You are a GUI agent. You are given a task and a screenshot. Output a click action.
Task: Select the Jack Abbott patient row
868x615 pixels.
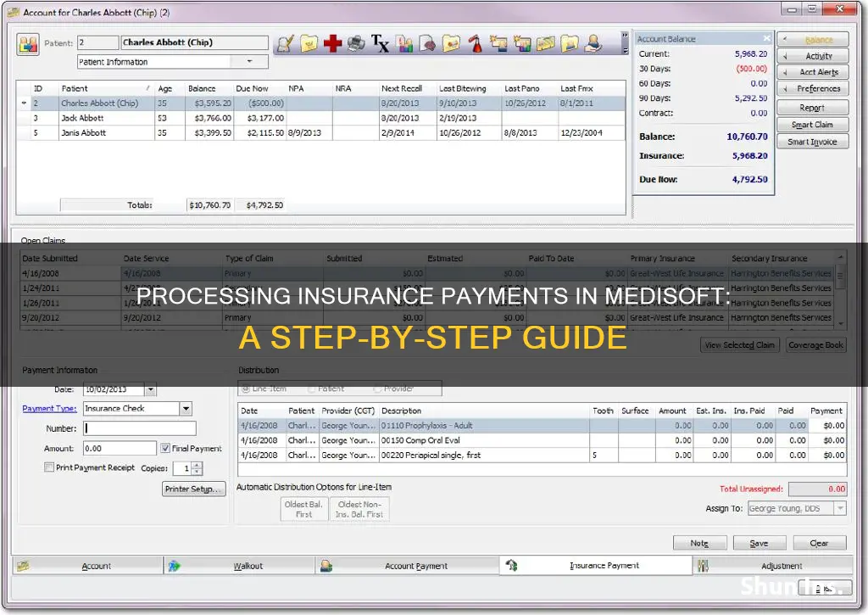tap(320, 118)
